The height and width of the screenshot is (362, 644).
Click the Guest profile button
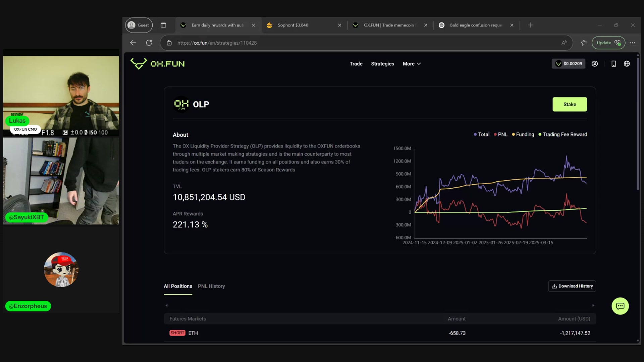pos(139,25)
